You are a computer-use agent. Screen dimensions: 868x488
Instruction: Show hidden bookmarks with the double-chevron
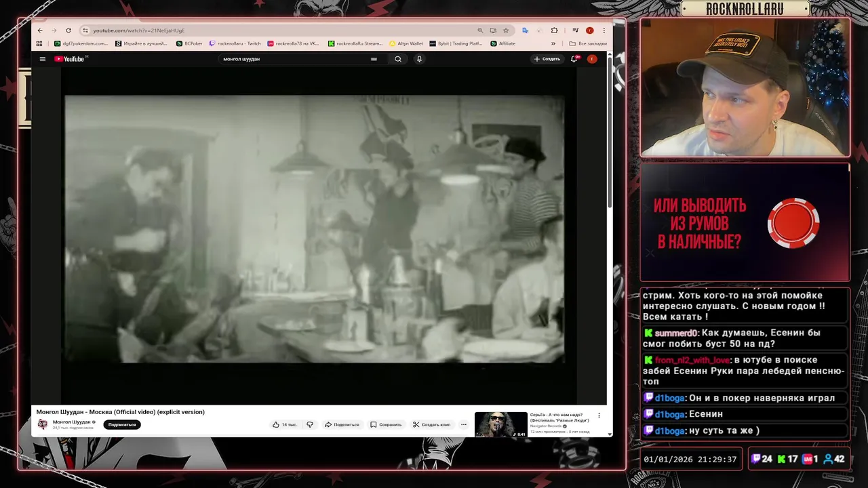click(x=553, y=43)
